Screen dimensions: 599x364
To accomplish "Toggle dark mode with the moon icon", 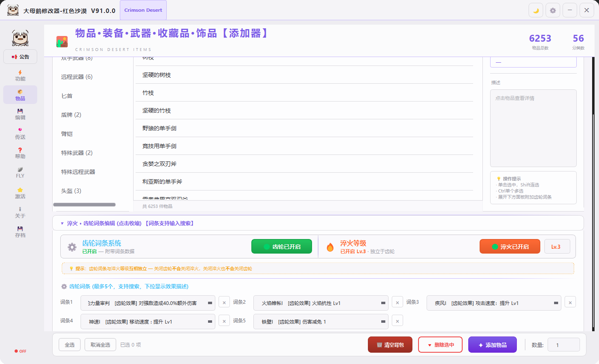I will (536, 11).
